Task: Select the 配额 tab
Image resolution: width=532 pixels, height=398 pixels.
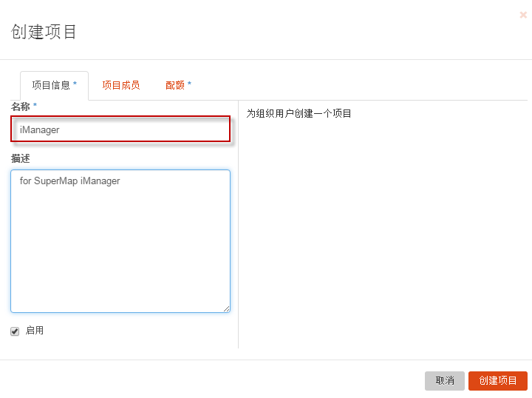Action: [x=178, y=85]
